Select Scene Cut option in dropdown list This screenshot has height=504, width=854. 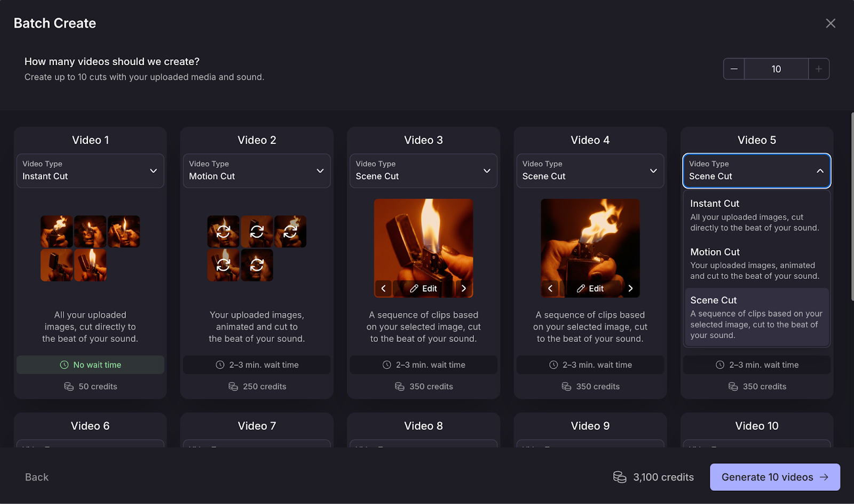(x=757, y=317)
